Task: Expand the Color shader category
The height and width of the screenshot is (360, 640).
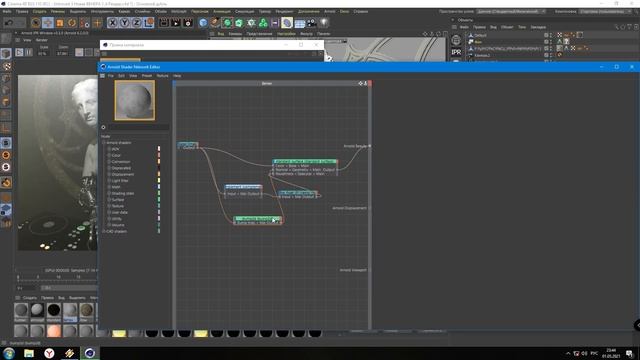Action: [109, 156]
